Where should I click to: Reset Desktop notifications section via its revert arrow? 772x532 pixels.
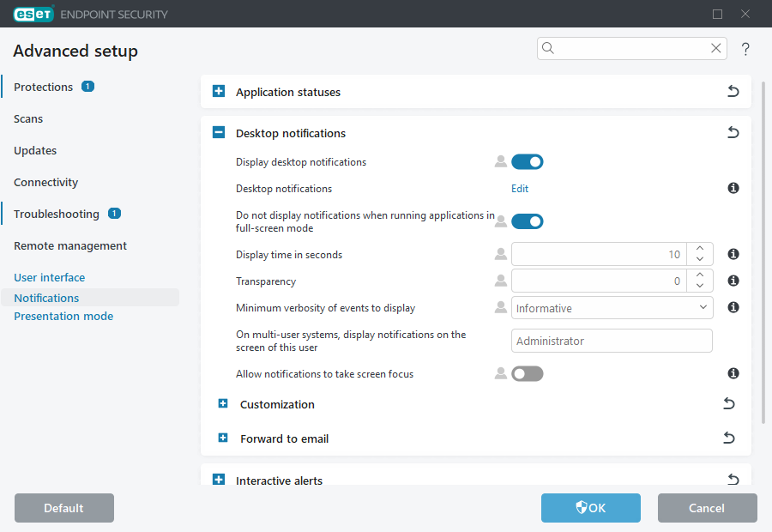[733, 133]
